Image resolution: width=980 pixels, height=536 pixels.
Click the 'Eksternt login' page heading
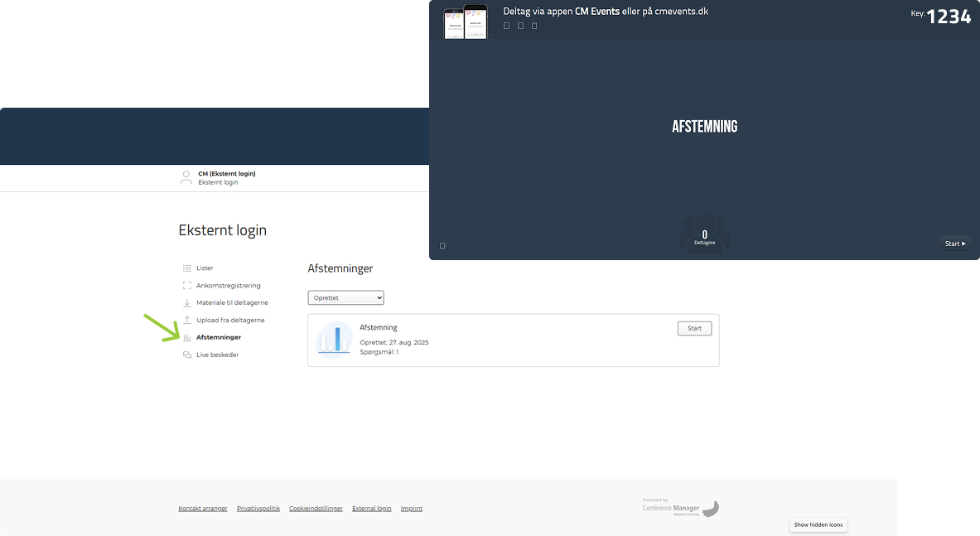(223, 230)
